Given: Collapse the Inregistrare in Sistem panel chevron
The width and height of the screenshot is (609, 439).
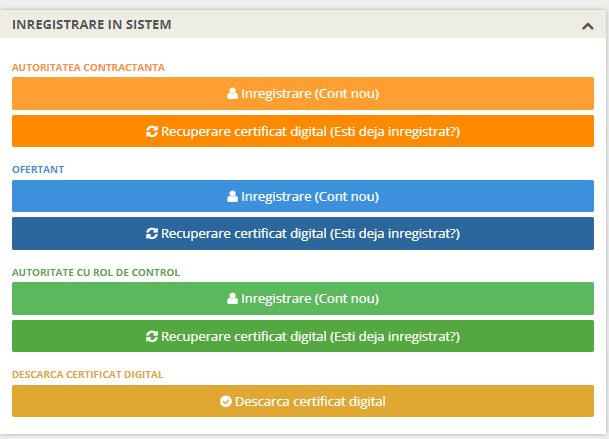Looking at the screenshot, I should pyautogui.click(x=588, y=26).
